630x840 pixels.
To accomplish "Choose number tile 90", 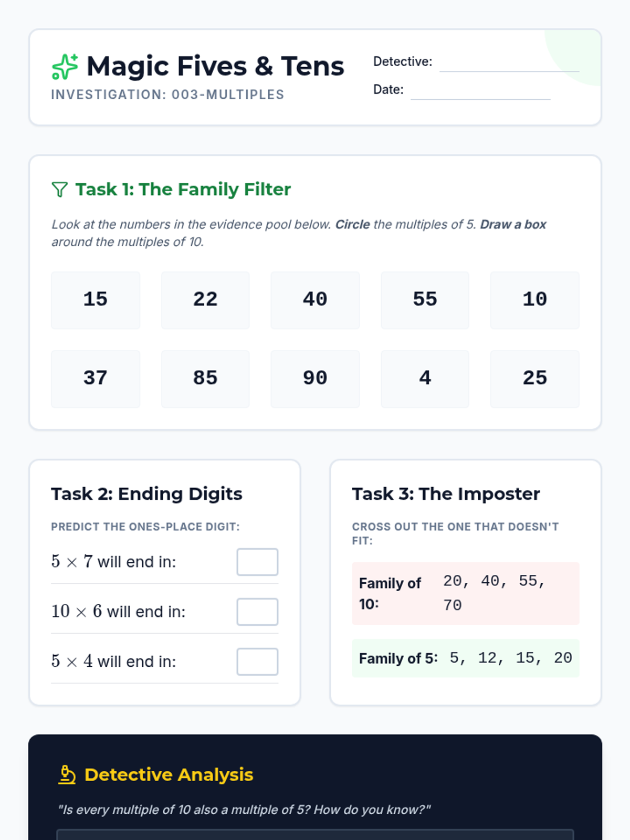I will pyautogui.click(x=315, y=379).
